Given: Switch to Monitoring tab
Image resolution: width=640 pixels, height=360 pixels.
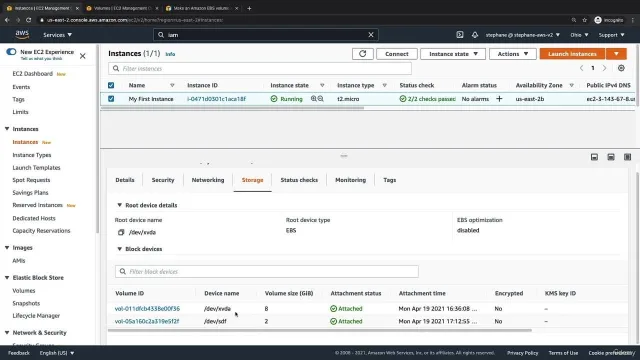Looking at the screenshot, I should click(x=351, y=180).
